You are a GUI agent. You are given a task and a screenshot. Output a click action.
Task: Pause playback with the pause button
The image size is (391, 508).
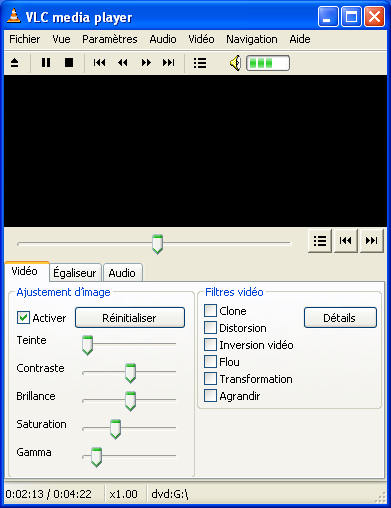point(46,63)
